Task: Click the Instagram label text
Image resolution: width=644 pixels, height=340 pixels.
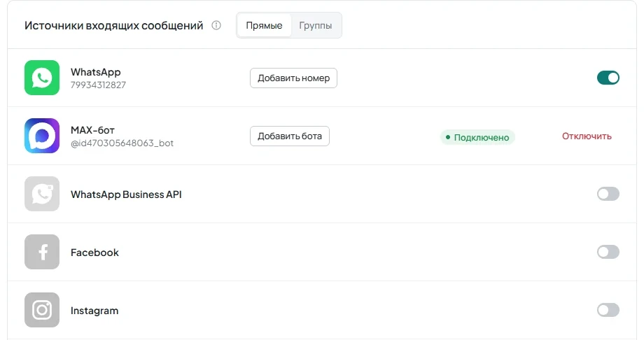Action: (94, 311)
